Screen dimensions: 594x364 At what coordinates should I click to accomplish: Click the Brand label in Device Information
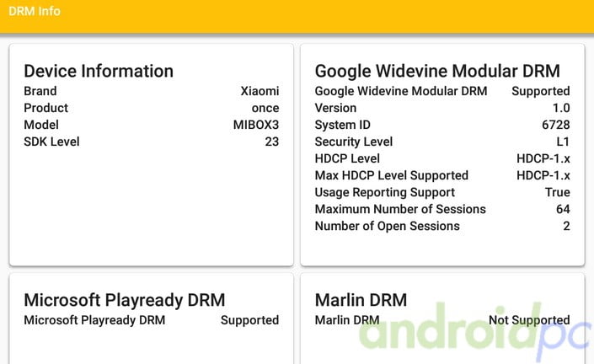[40, 91]
